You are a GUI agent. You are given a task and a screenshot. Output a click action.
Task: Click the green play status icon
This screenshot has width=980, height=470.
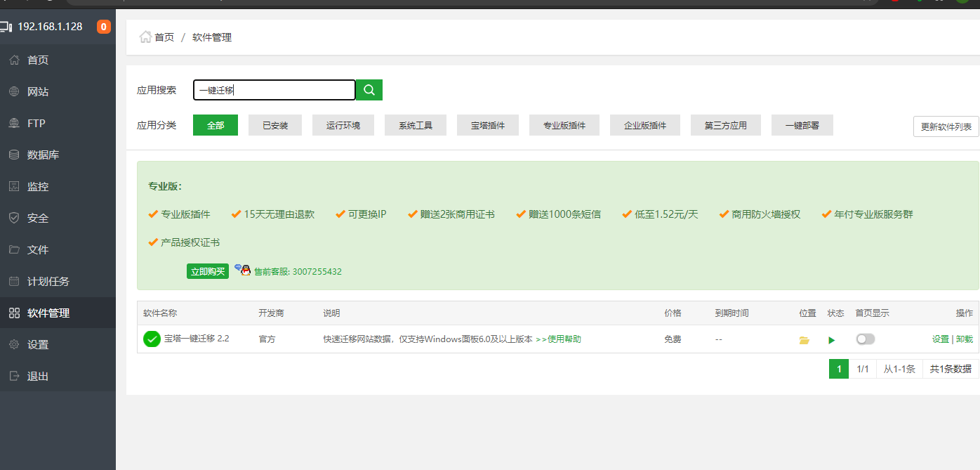832,340
